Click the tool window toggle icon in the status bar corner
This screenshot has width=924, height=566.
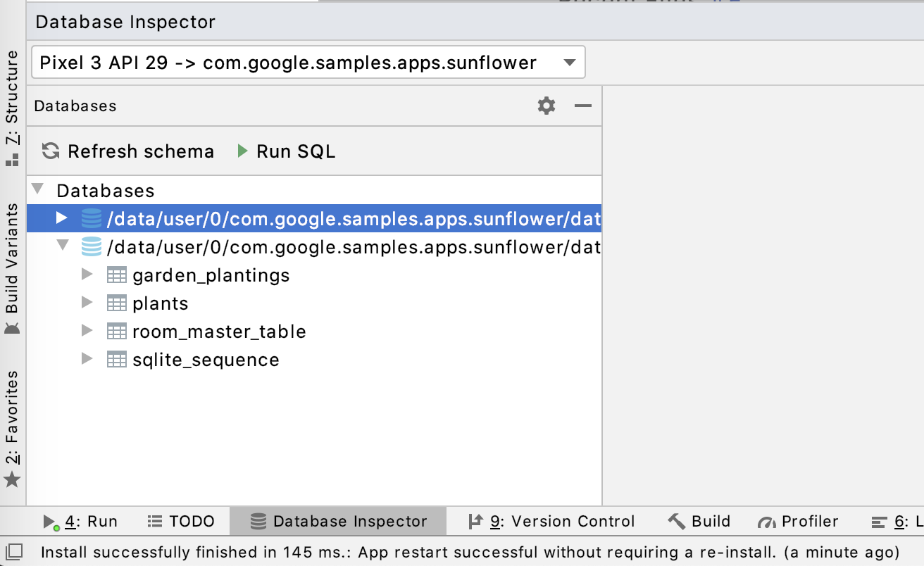click(x=14, y=551)
